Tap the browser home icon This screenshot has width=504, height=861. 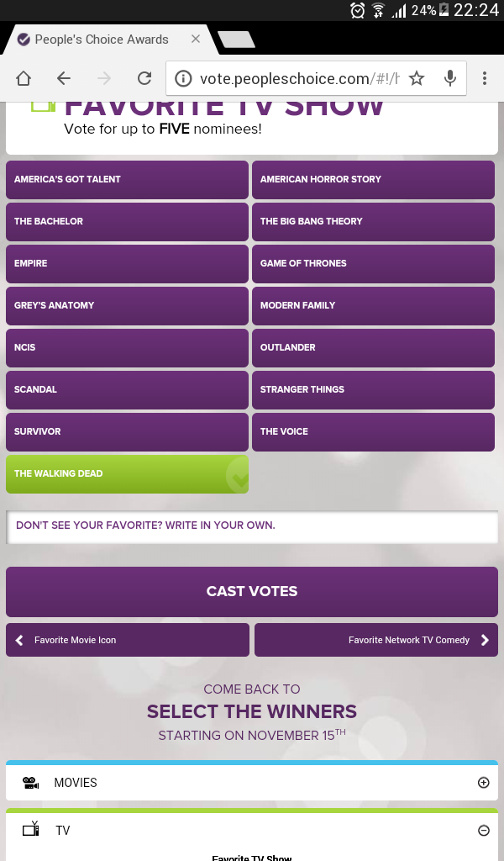coord(24,78)
